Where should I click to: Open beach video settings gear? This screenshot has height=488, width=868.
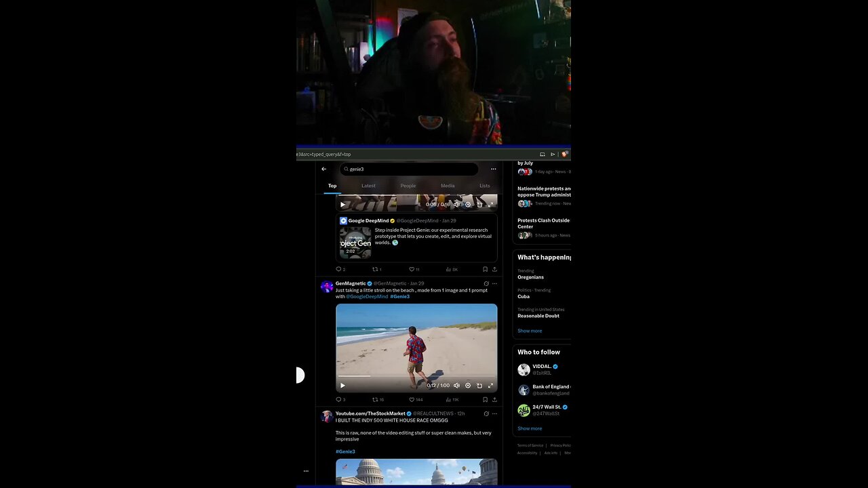point(468,386)
